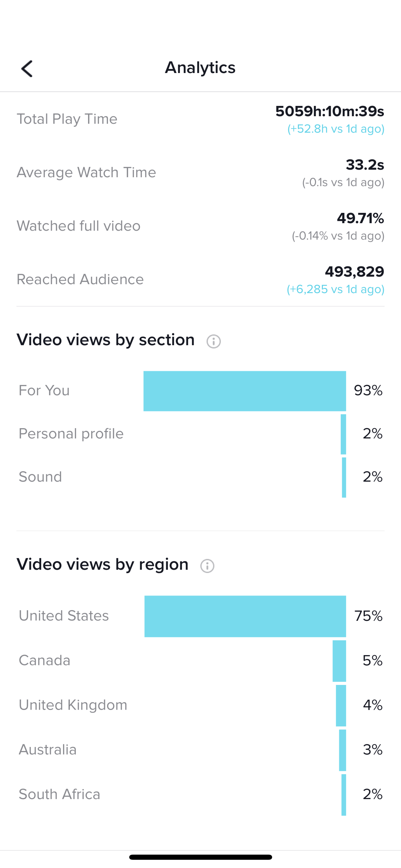This screenshot has width=401, height=868.
Task: Tap the +52.8h vs 1d ago change text
Action: [336, 129]
